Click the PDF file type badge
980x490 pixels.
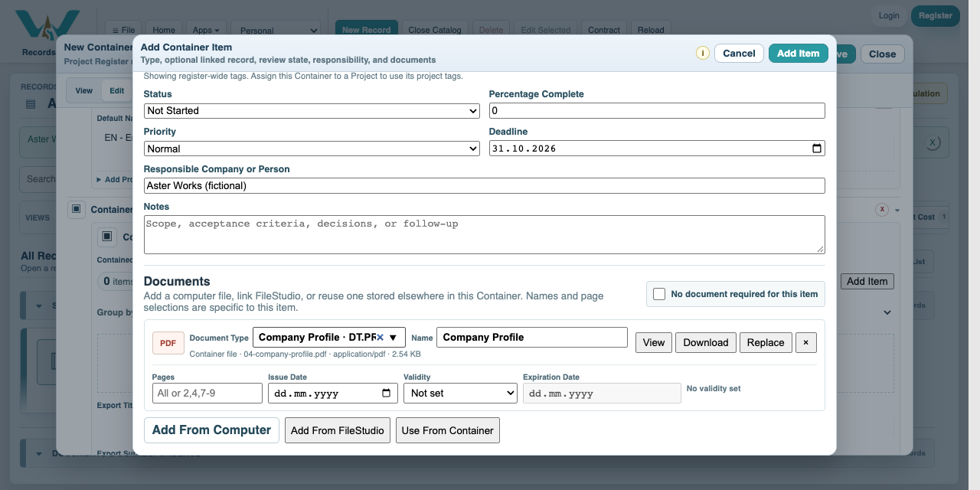point(168,343)
